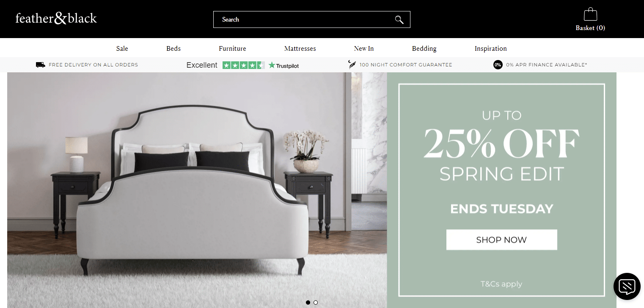Open the Sale menu

click(x=122, y=49)
